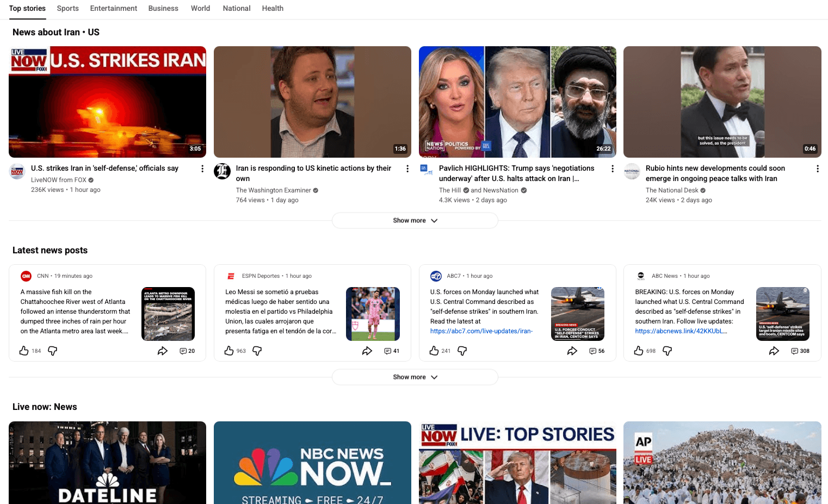Open options menu for Pavlich HIGHLIGHTS video
The height and width of the screenshot is (504, 828).
613,169
